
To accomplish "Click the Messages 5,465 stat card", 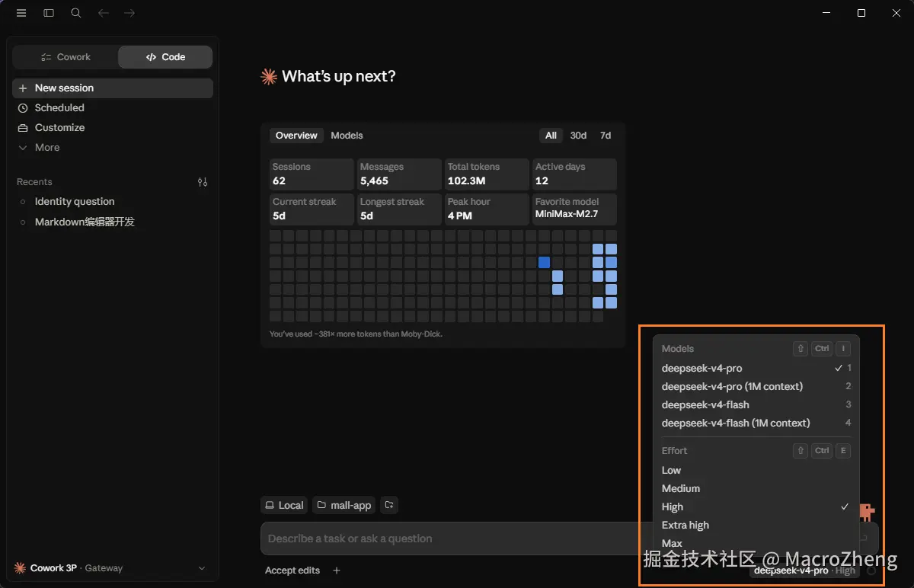I will tap(399, 174).
